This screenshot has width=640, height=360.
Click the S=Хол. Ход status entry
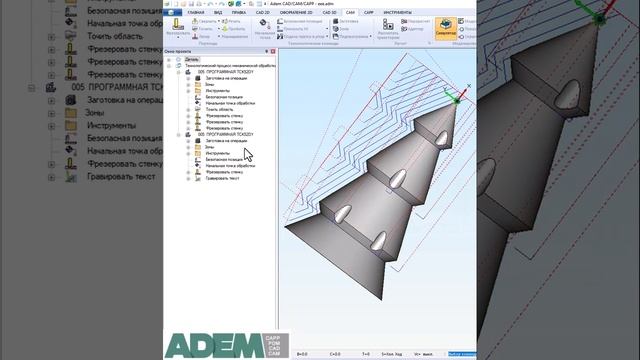click(x=391, y=354)
